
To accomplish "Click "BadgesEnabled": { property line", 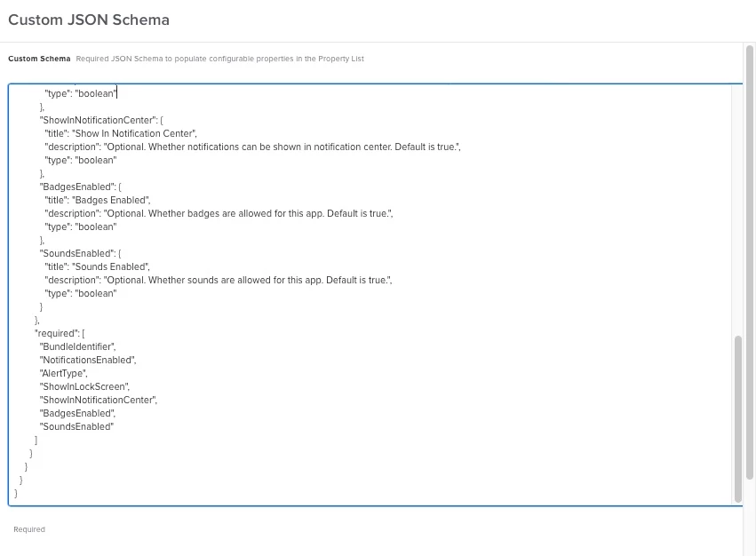I will click(81, 187).
